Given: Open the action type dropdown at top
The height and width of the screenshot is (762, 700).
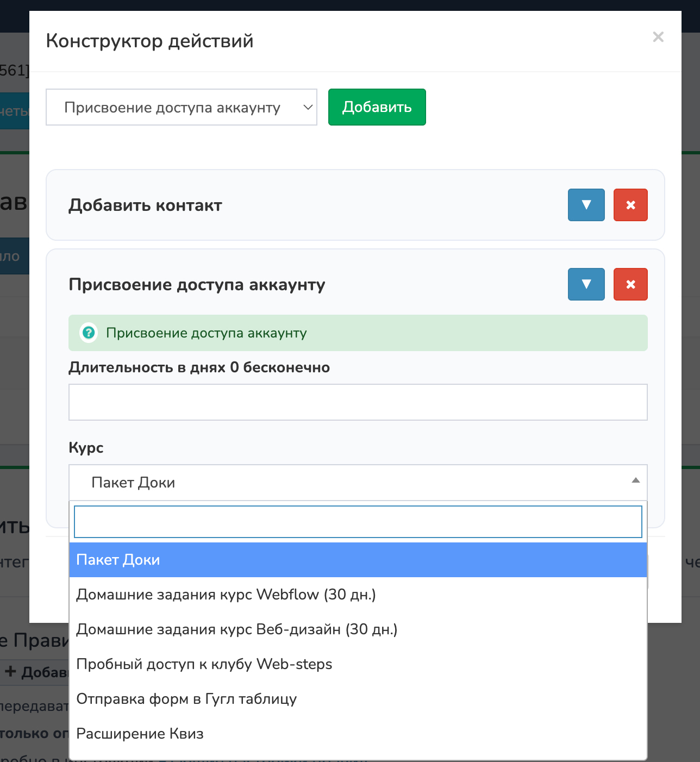Looking at the screenshot, I should pyautogui.click(x=181, y=107).
